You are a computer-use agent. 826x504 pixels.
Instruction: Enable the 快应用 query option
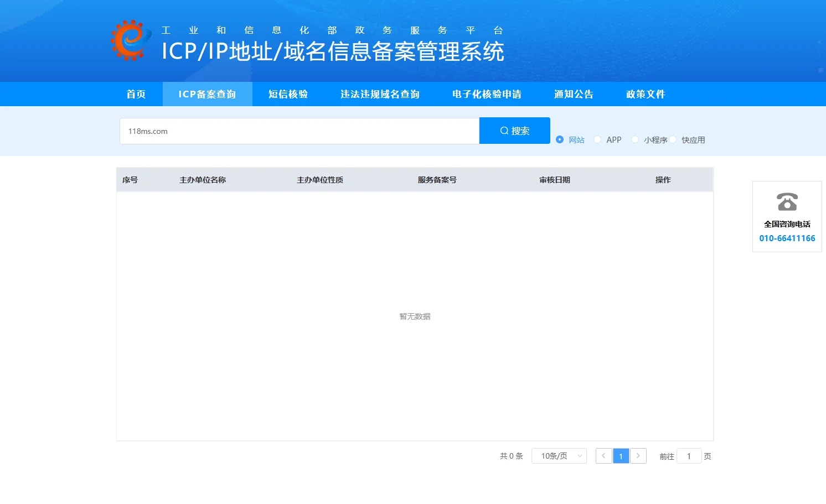pos(673,139)
